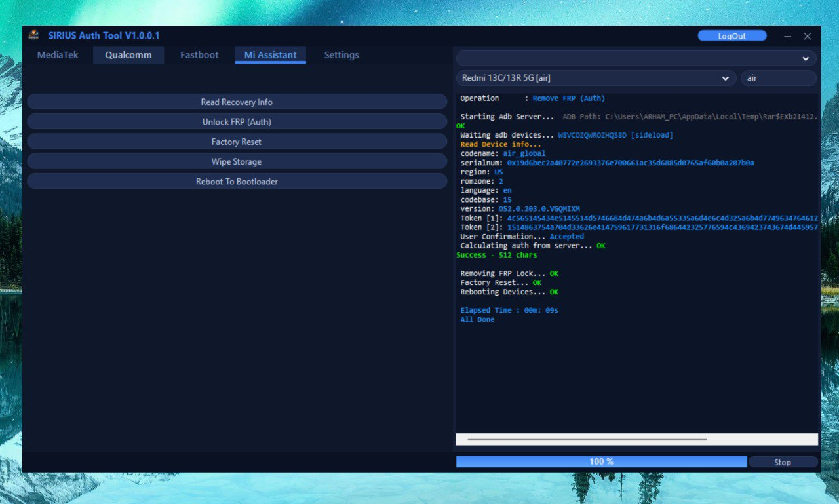The height and width of the screenshot is (504, 839).
Task: Click Read Recovery Info button
Action: pos(237,102)
